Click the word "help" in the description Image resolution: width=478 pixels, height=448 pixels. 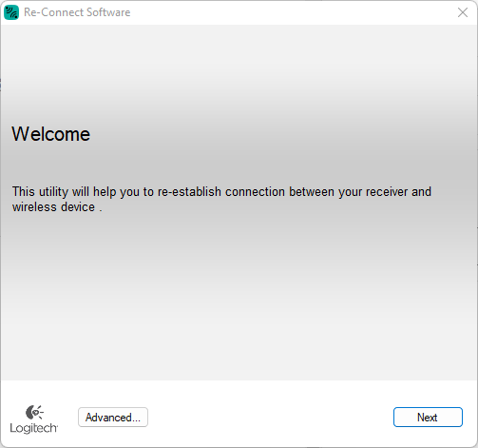click(105, 192)
